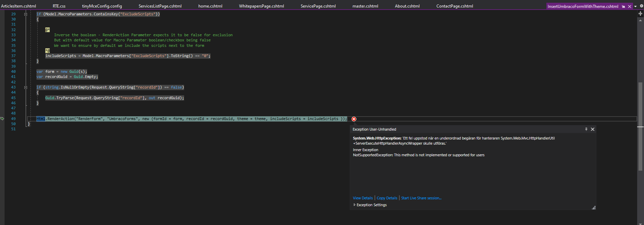The image size is (644, 225).
Task: Click line number 49 in the margin
Action: point(13,119)
